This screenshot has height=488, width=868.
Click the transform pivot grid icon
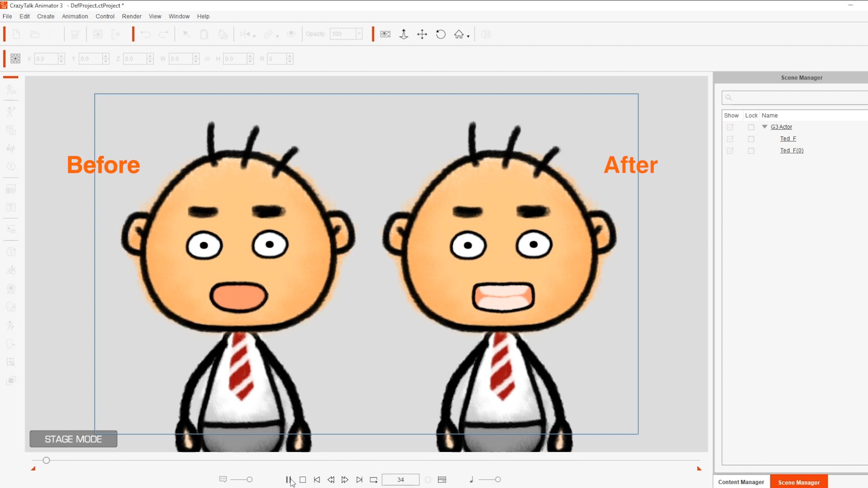[15, 59]
